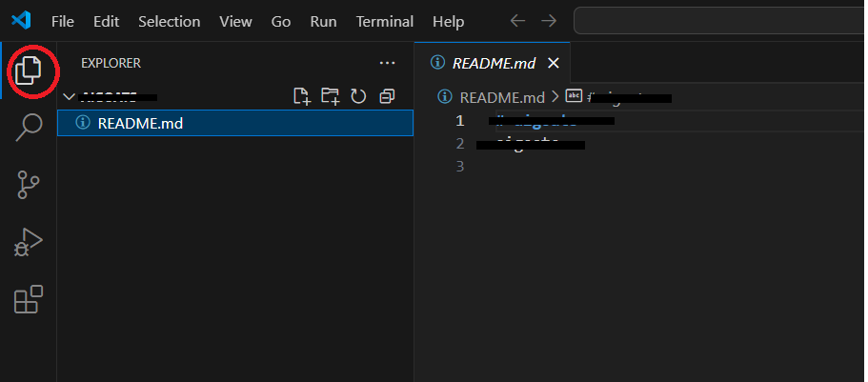Close the README.md editor tab
Screen dimensions: 868x382
click(553, 64)
